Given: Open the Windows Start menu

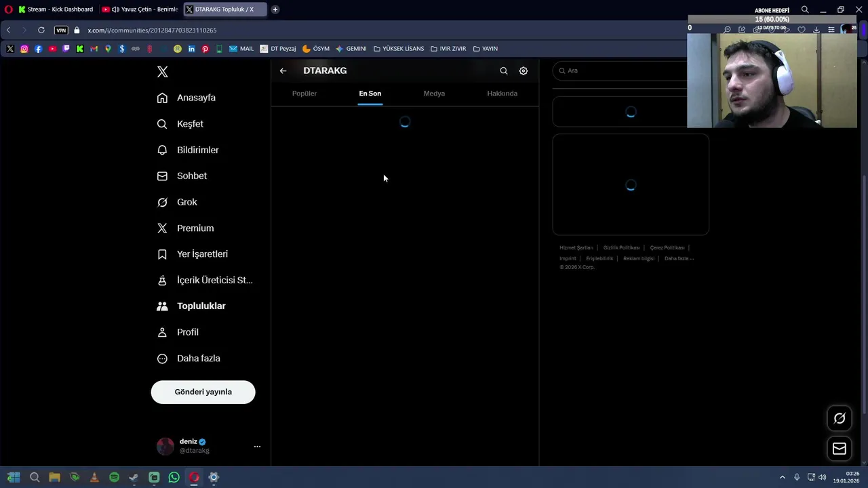Looking at the screenshot, I should [x=14, y=477].
